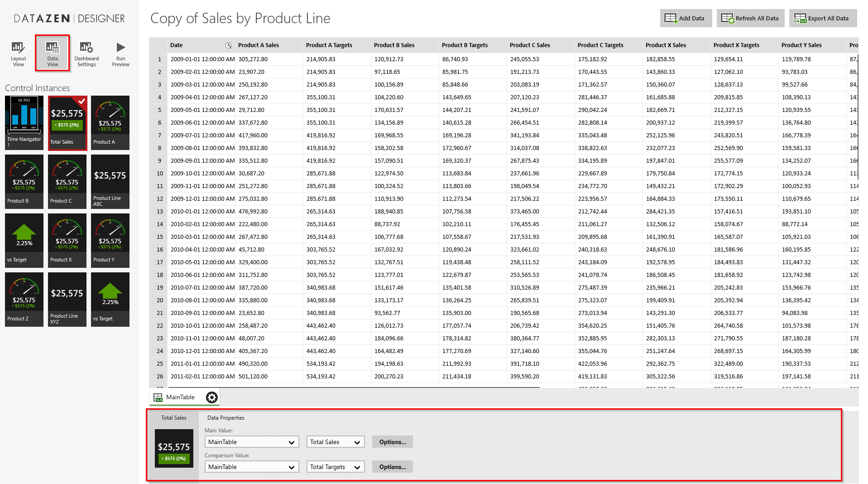Open the Total Sales field dropdown
The height and width of the screenshot is (484, 868).
pos(335,442)
